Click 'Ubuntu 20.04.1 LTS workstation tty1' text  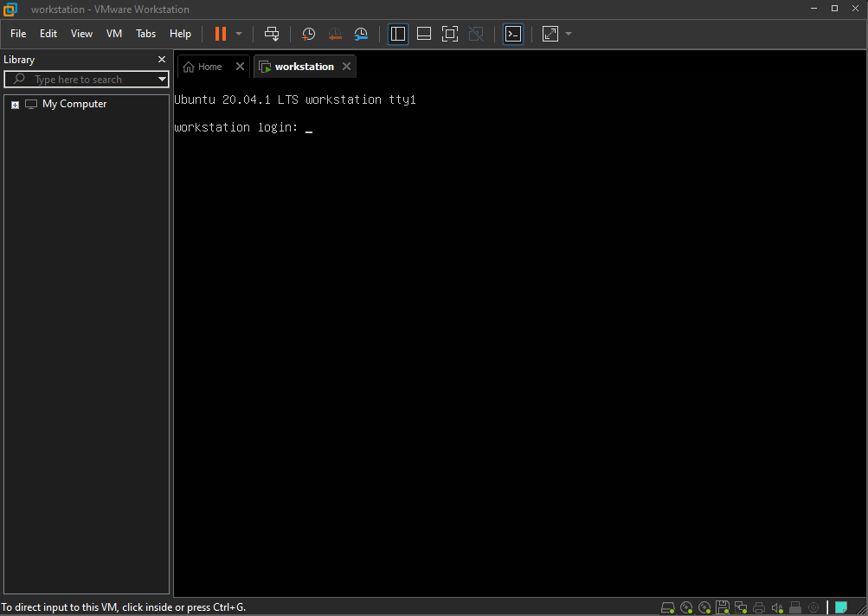294,100
